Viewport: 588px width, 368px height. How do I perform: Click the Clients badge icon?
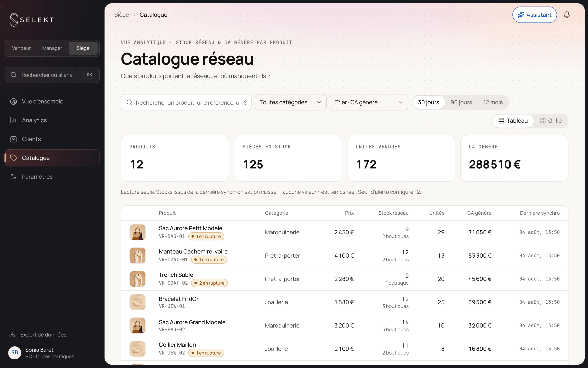click(13, 139)
